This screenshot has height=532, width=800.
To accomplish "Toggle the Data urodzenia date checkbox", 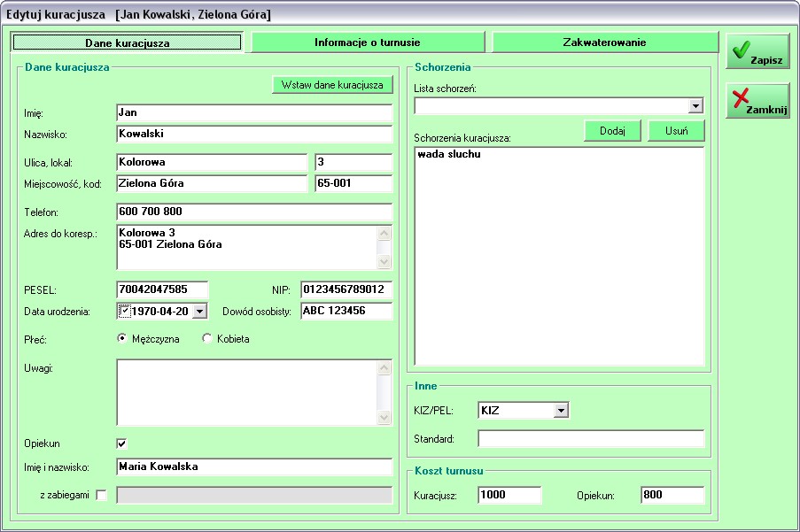I will [x=124, y=311].
